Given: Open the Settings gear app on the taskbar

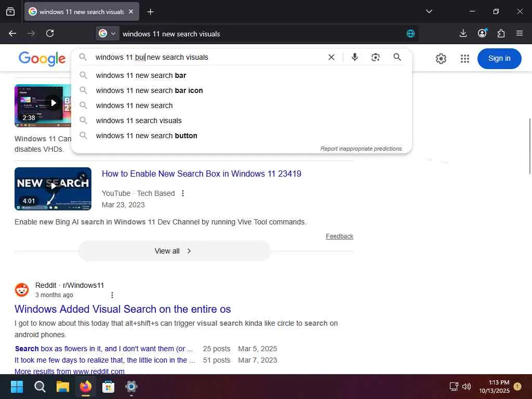Looking at the screenshot, I should [131, 387].
